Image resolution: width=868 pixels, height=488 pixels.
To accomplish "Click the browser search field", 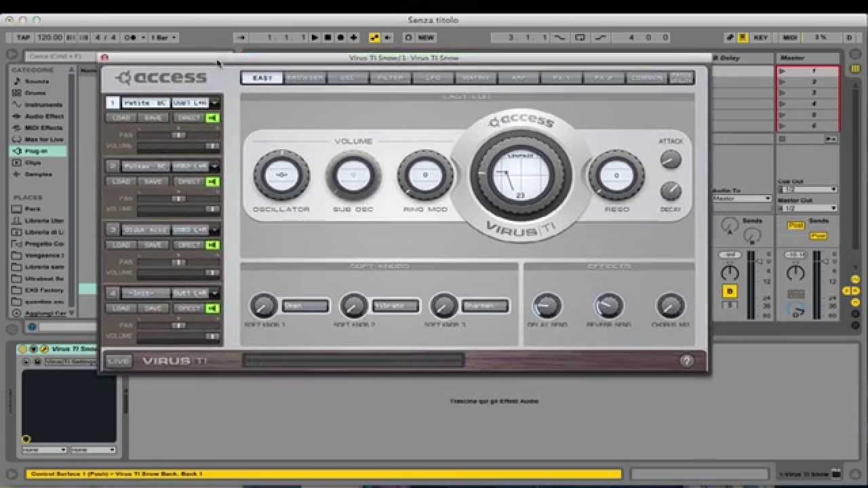I will pos(61,57).
